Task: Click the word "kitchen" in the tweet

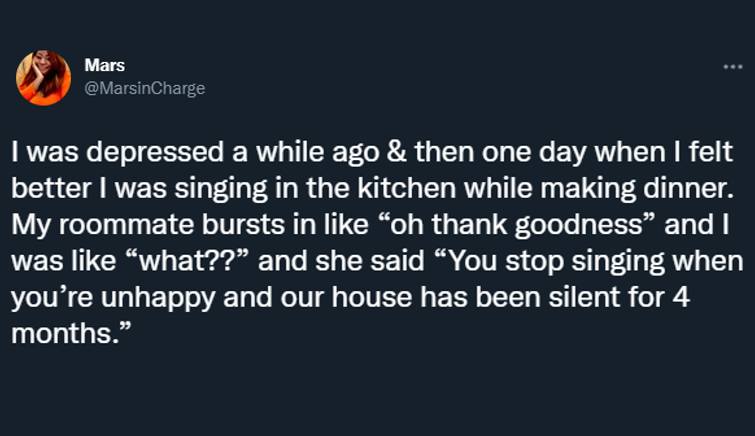Action: 406,188
